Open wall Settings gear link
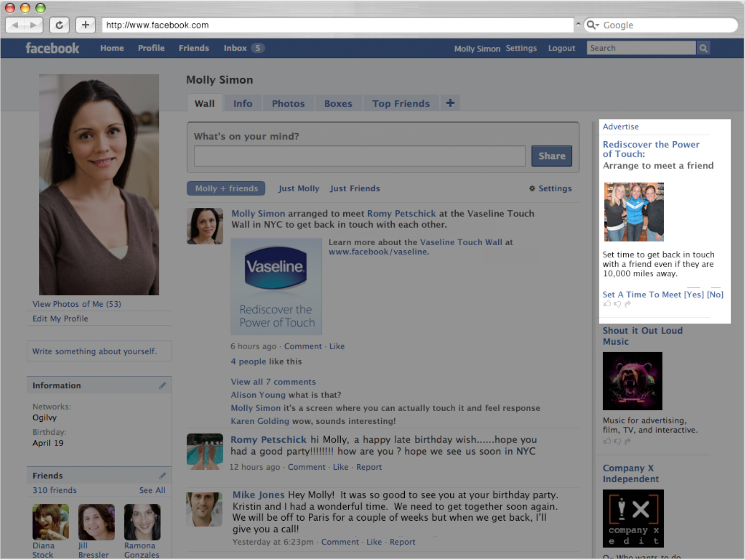 [x=550, y=188]
